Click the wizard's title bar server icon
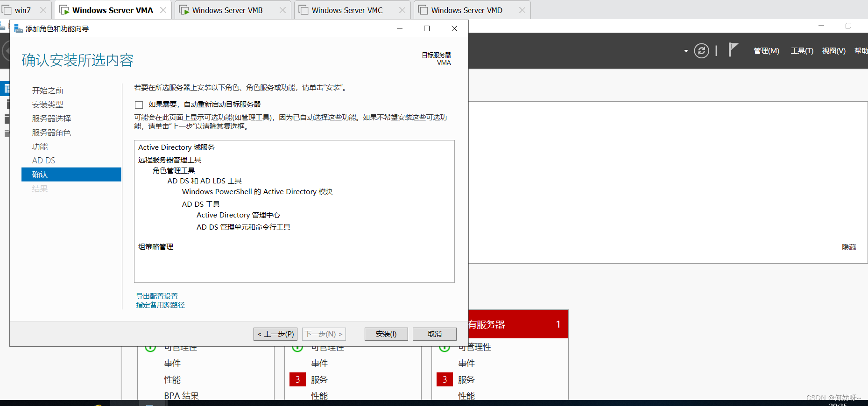Image resolution: width=868 pixels, height=406 pixels. point(18,28)
